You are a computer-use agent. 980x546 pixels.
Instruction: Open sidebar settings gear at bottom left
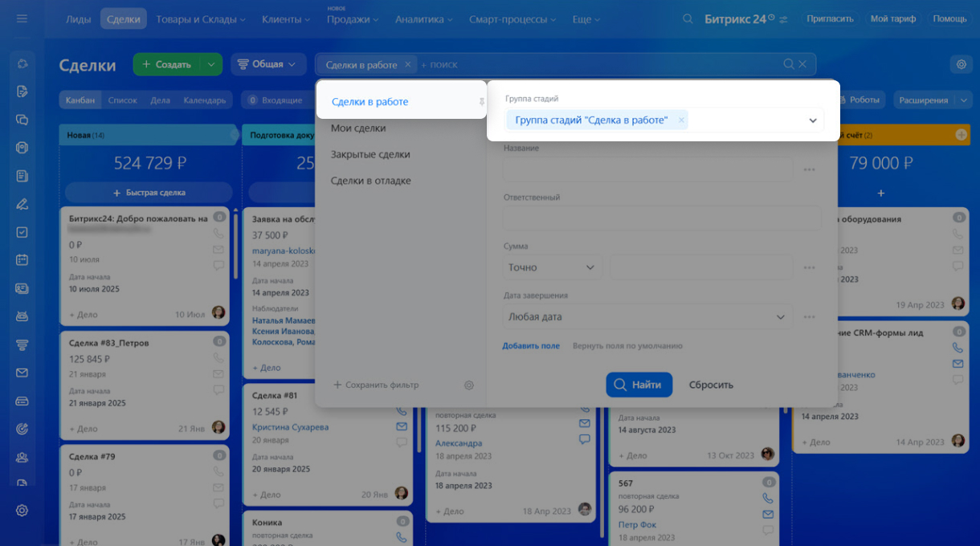pos(22,510)
